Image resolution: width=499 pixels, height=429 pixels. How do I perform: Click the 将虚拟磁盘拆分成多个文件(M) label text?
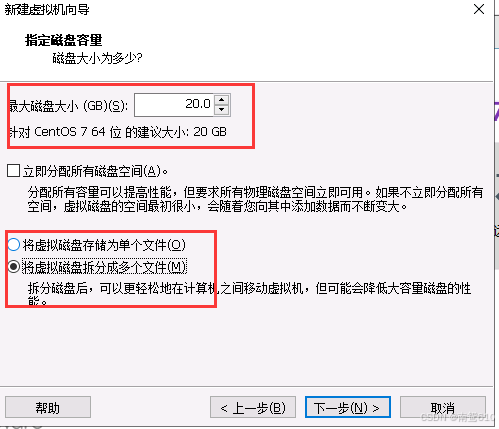click(x=104, y=267)
